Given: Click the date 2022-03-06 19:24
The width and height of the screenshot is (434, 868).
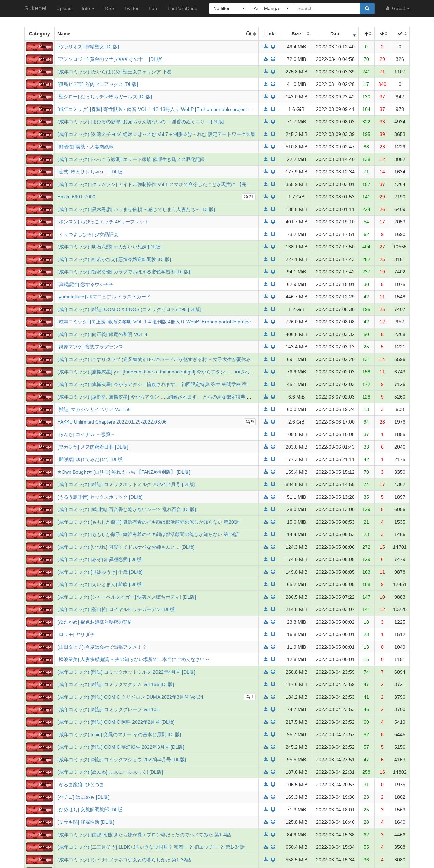Looking at the screenshot, I should [335, 409].
